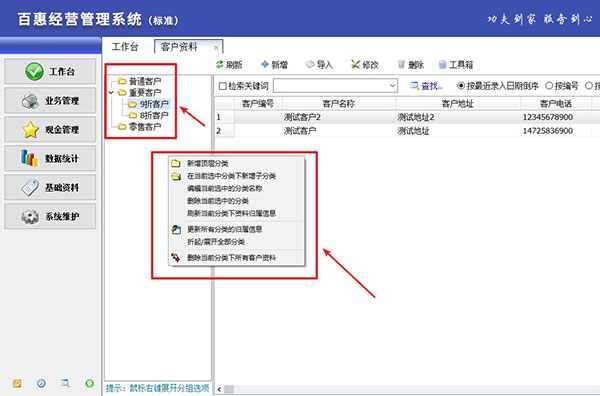Choose 删除当前选中的分类 menu entry

click(x=237, y=201)
